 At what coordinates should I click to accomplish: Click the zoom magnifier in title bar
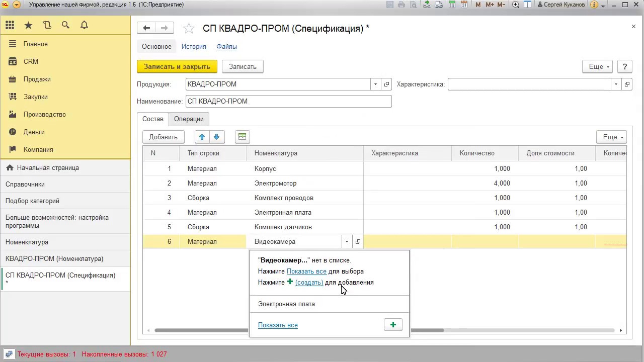pyautogui.click(x=516, y=5)
